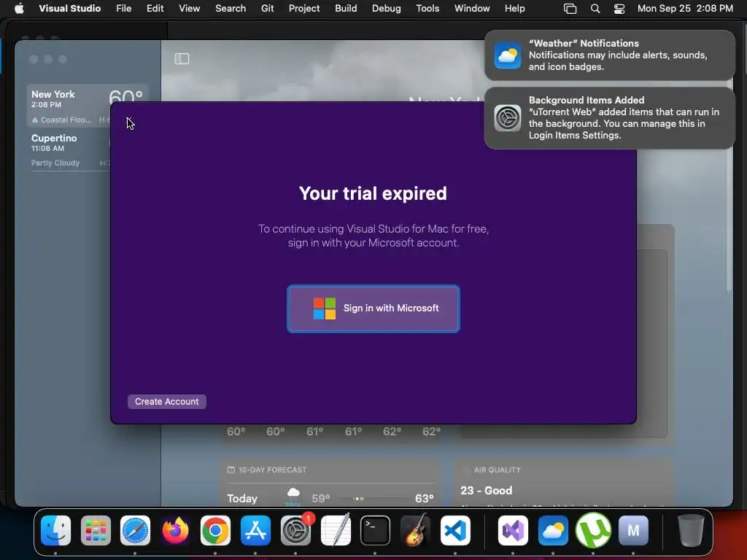Open Control Center in menu bar
Image resolution: width=747 pixels, height=560 pixels.
pos(619,9)
